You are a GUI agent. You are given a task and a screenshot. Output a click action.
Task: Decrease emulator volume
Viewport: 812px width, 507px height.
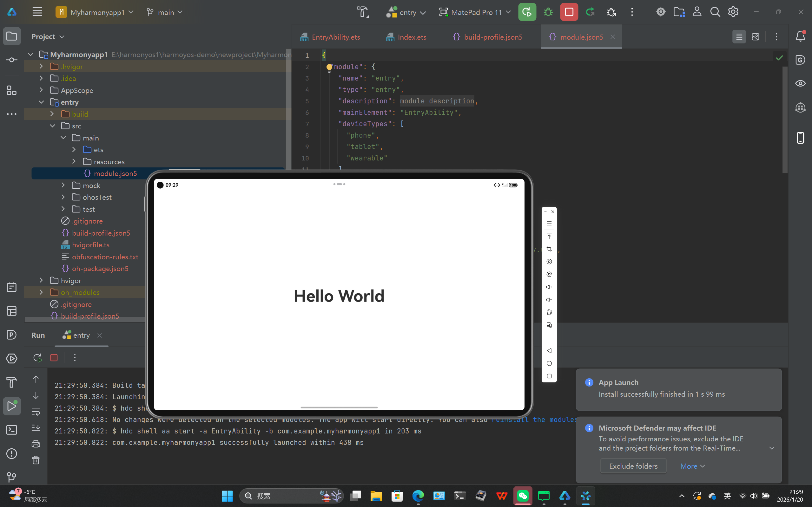[549, 300]
